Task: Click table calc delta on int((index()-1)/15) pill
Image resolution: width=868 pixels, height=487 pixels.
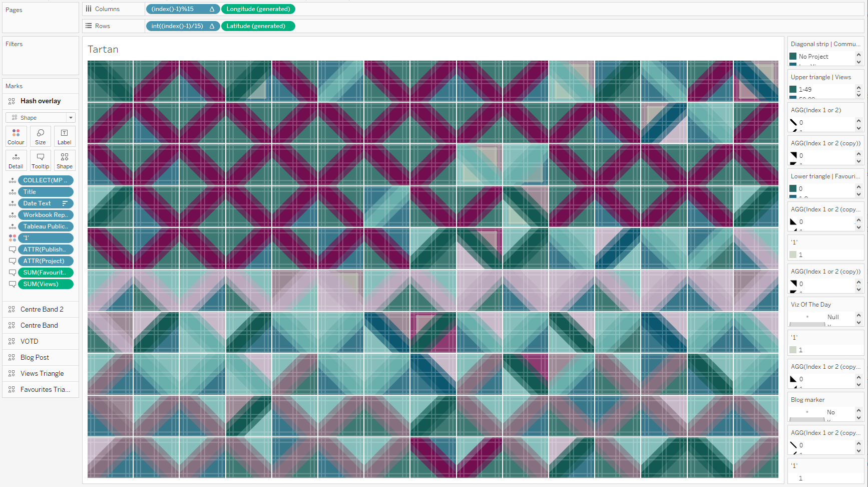Action: (212, 26)
